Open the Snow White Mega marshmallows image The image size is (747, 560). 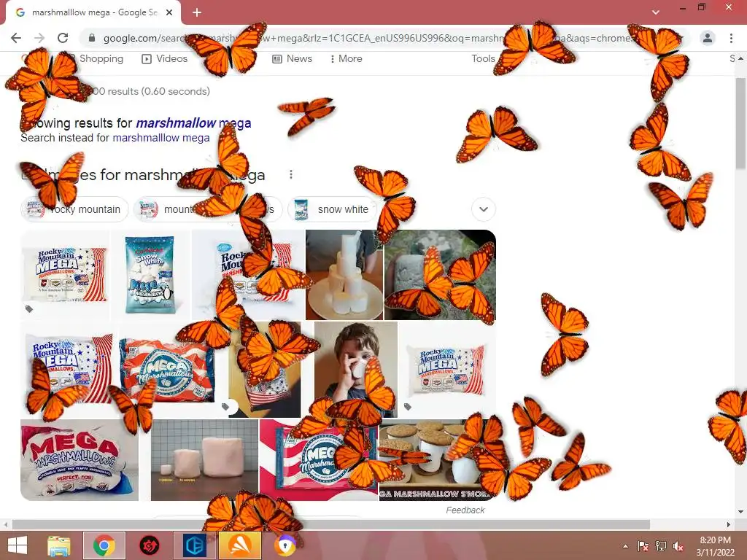(150, 274)
